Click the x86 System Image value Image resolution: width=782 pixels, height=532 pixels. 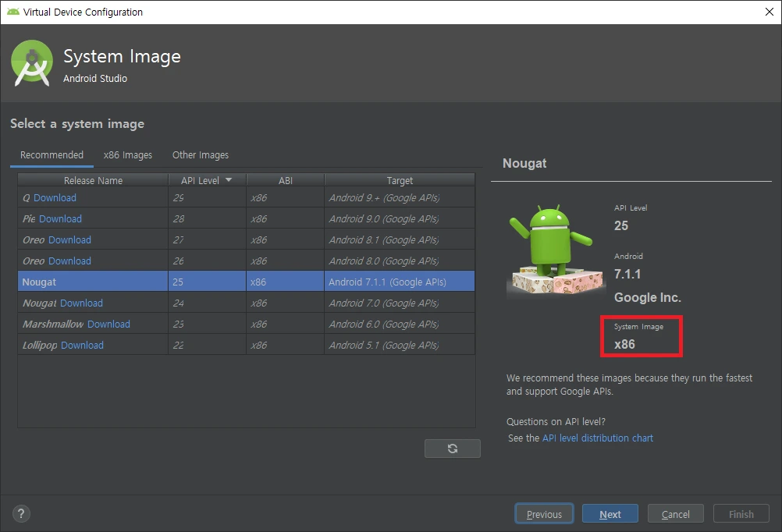pyautogui.click(x=624, y=345)
